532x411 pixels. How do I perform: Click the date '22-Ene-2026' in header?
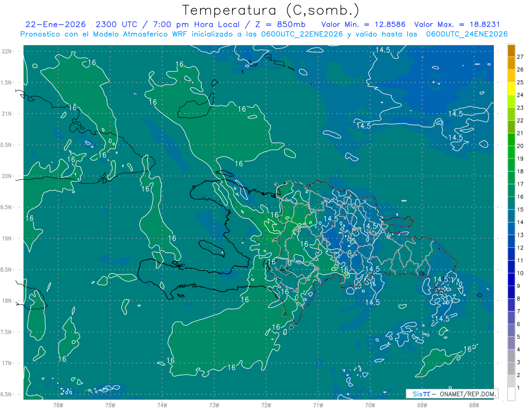click(55, 24)
